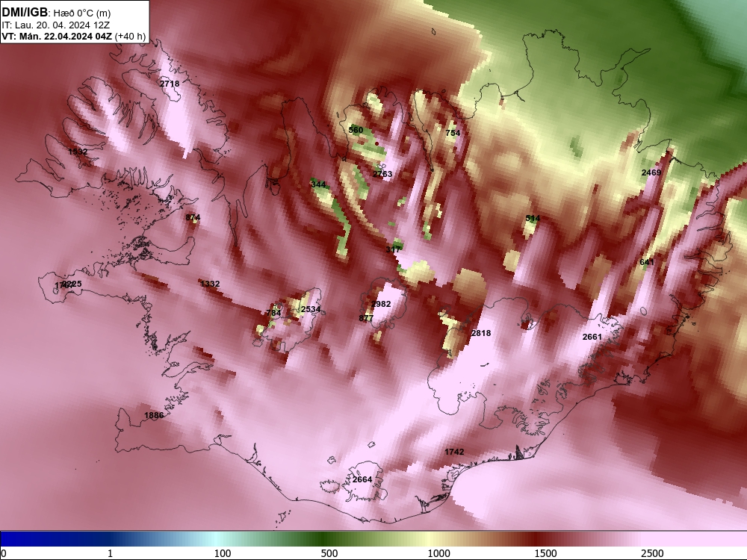Click the 100 label on the colour scale
Screen dimensions: 747x560
[223, 553]
